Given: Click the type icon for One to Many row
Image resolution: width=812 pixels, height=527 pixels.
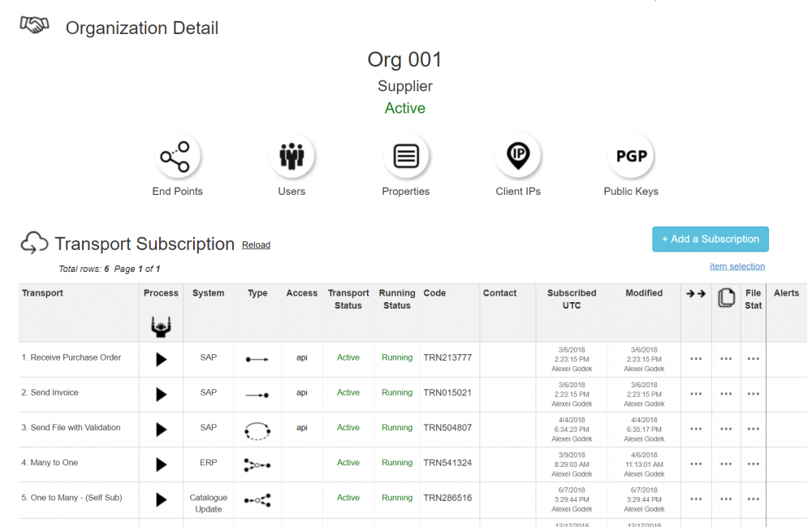Looking at the screenshot, I should click(x=257, y=500).
